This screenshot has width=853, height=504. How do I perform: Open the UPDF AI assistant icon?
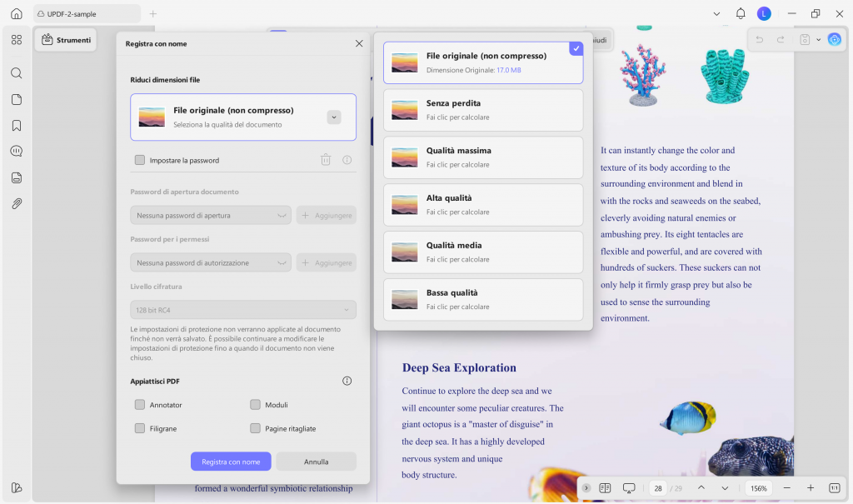tap(834, 39)
